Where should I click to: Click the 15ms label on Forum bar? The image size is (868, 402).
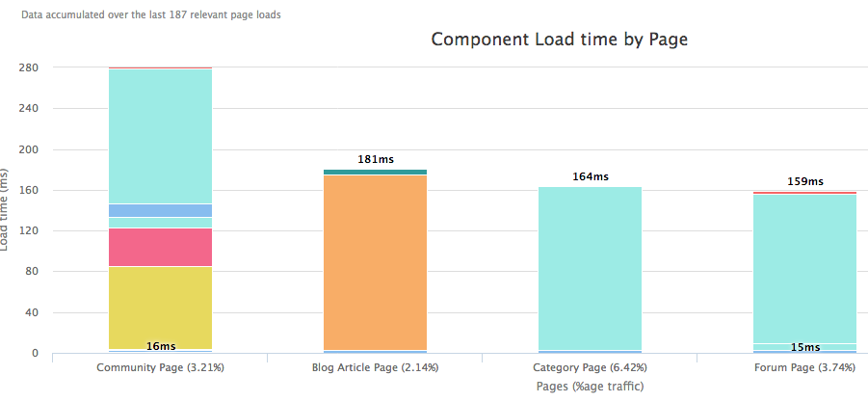805,347
